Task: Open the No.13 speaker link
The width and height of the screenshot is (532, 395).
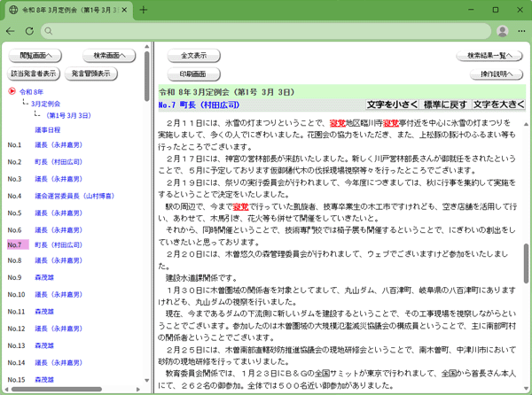Action: tap(44, 345)
